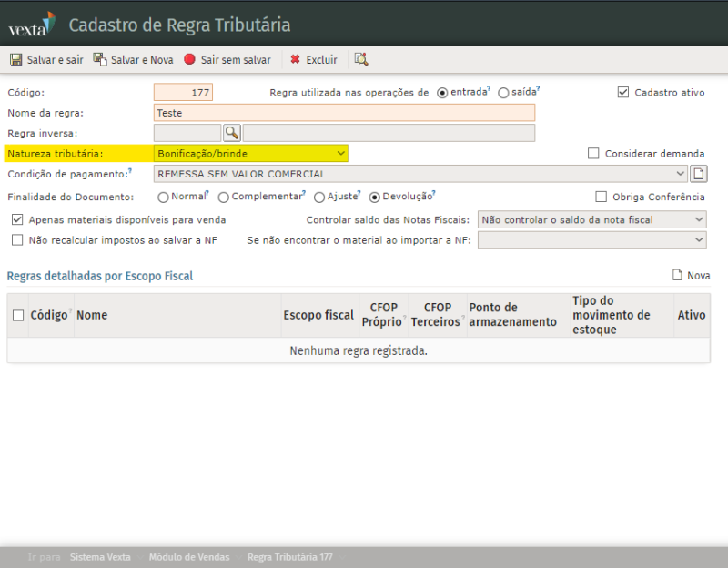Click the magnifier icon beside Regra inversa
This screenshot has width=728, height=568.
coord(232,133)
